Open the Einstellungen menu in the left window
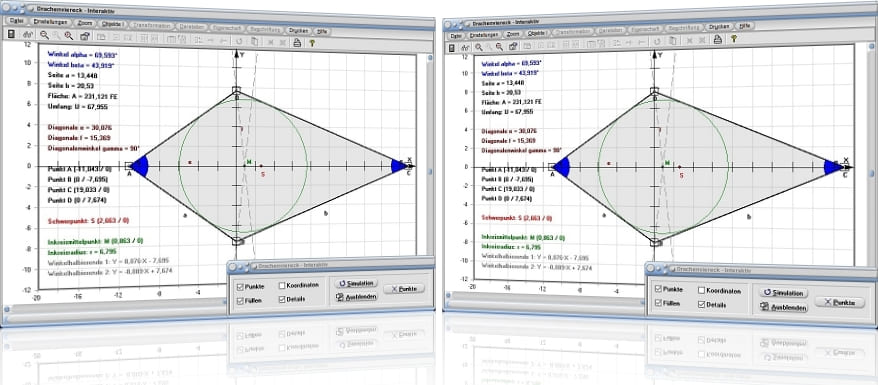The image size is (878, 385). point(50,22)
